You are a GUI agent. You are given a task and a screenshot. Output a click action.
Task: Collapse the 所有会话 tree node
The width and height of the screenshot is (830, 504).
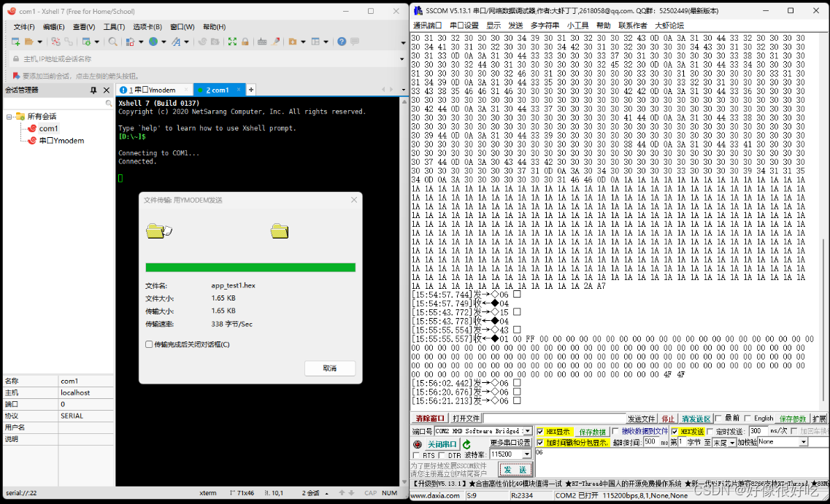pyautogui.click(x=9, y=117)
